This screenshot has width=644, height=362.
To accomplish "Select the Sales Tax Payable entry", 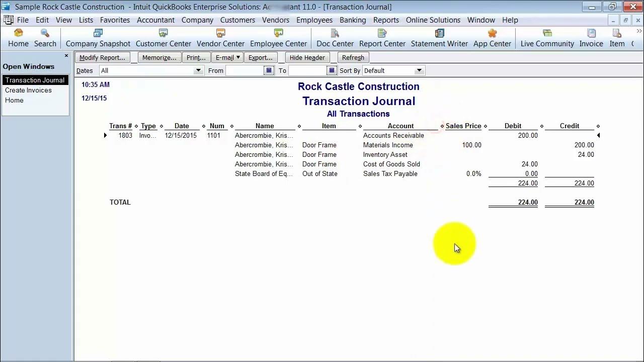I will coord(390,173).
